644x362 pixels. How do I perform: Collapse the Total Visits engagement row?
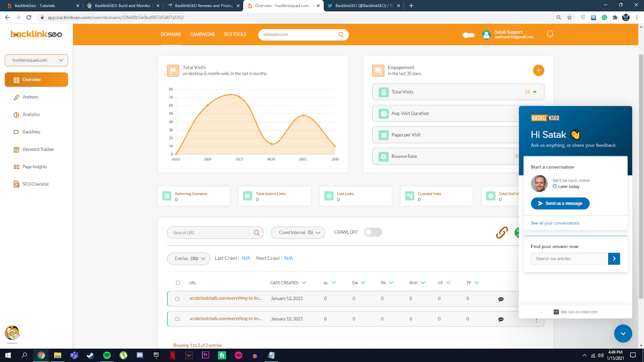click(535, 92)
